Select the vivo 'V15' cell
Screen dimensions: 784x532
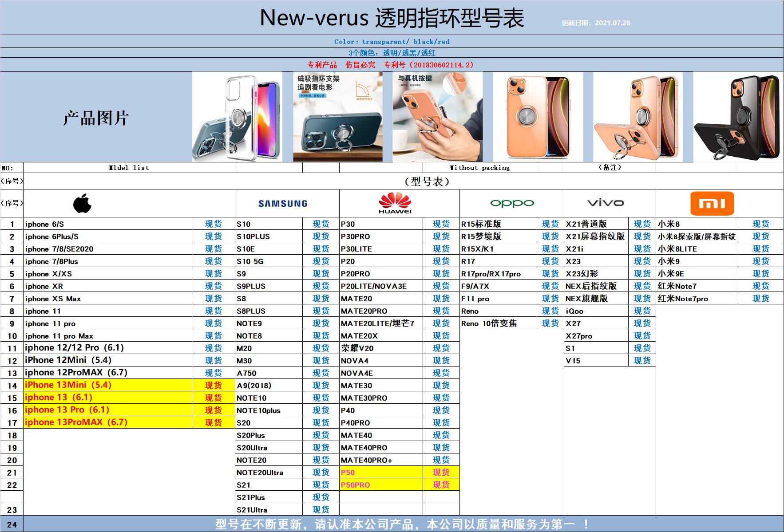click(x=596, y=360)
